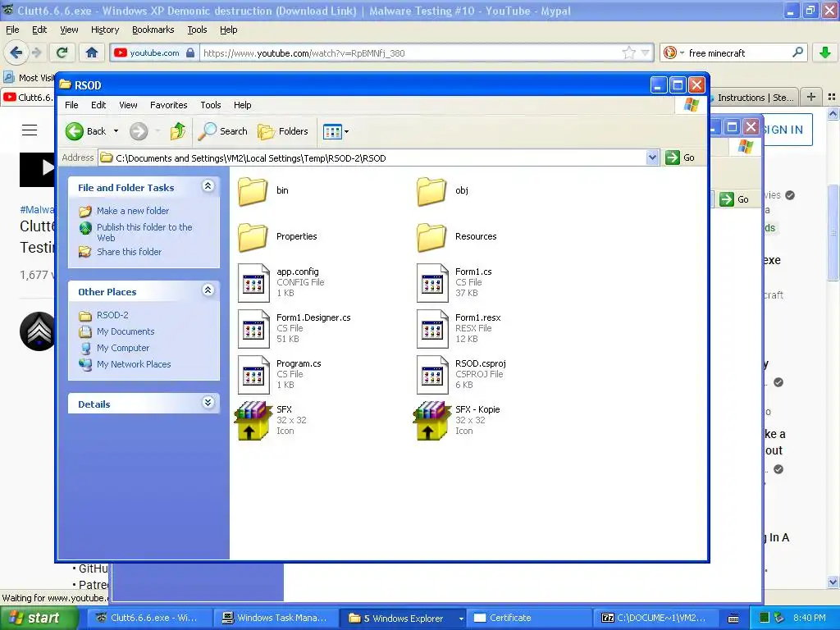This screenshot has width=840, height=630.
Task: Click Publish this folder to the Web
Action: (x=144, y=232)
